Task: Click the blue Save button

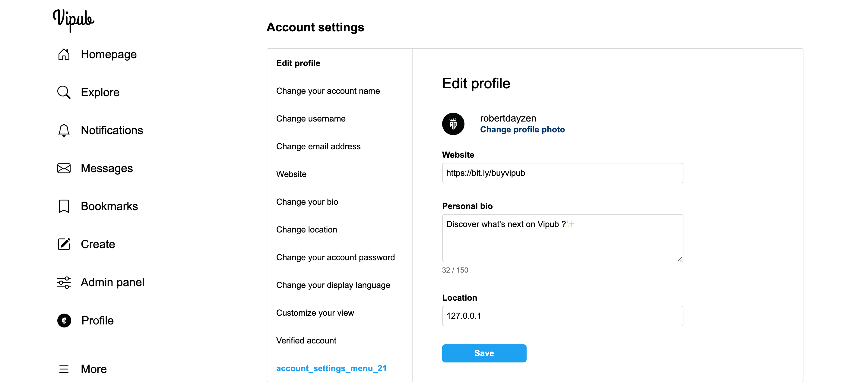Action: (x=484, y=353)
